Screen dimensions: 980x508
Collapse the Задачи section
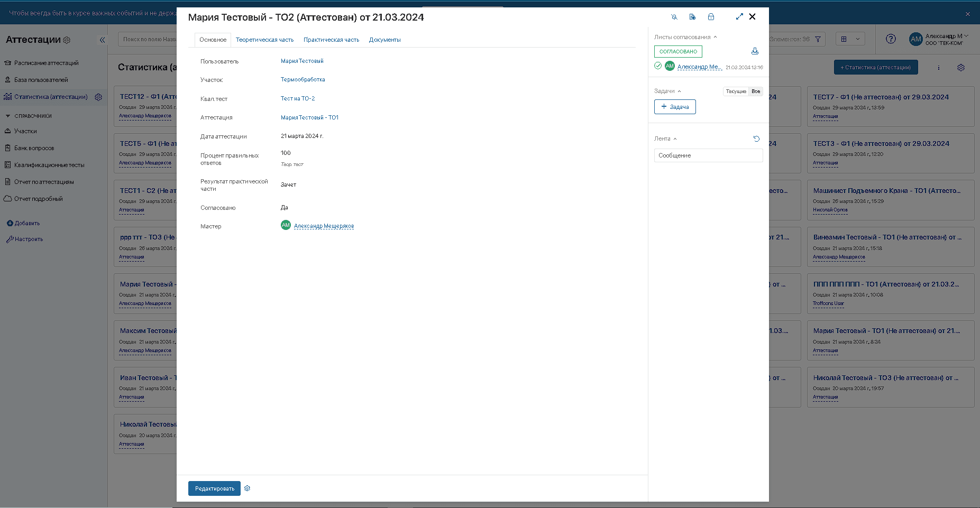[x=679, y=91]
